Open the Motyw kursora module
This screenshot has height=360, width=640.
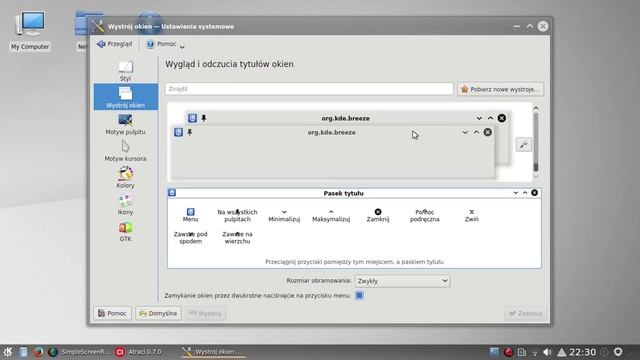pyautogui.click(x=125, y=151)
